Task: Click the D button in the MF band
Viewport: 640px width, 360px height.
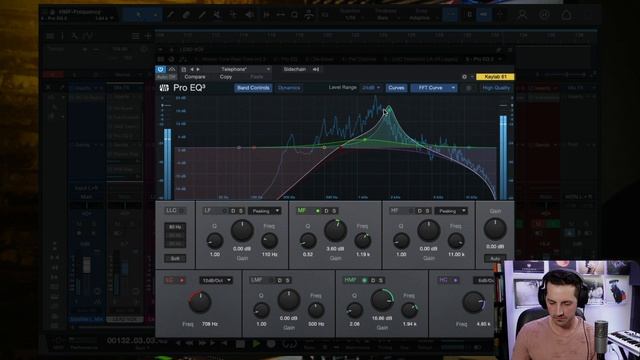Action: pyautogui.click(x=326, y=211)
